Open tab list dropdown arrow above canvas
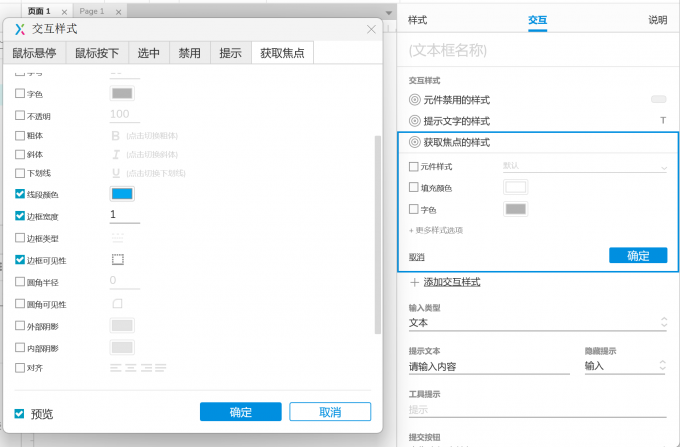Screen dimensions: 680x447 [x=389, y=13]
